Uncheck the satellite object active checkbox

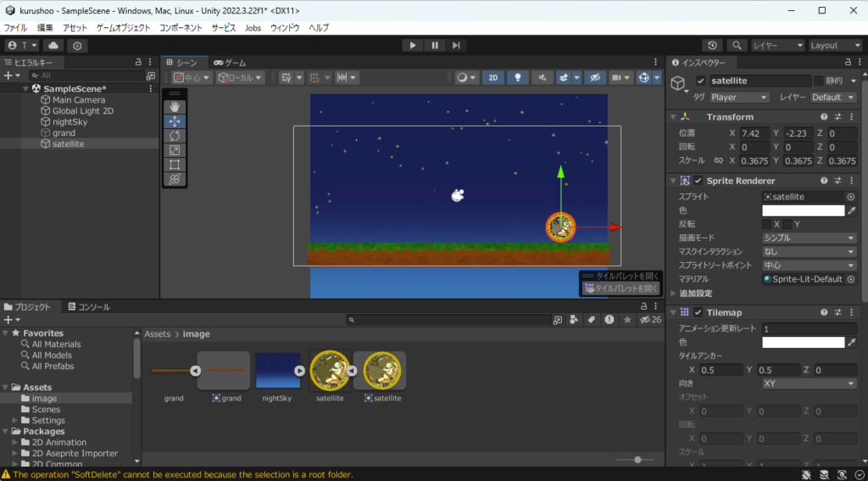tap(700, 81)
